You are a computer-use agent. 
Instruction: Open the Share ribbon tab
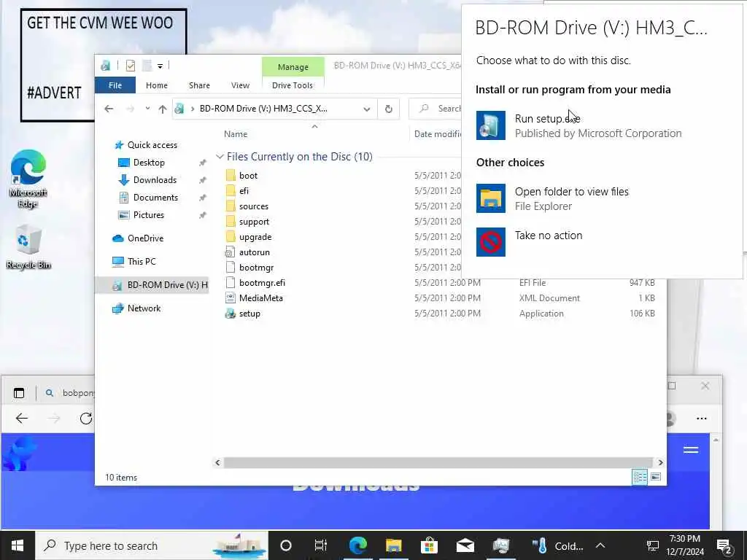point(199,85)
